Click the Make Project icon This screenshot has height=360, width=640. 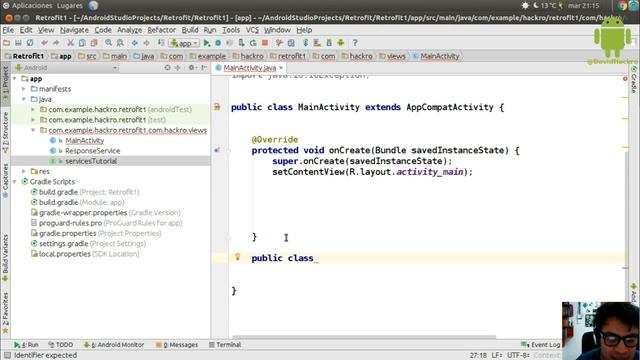tap(161, 43)
